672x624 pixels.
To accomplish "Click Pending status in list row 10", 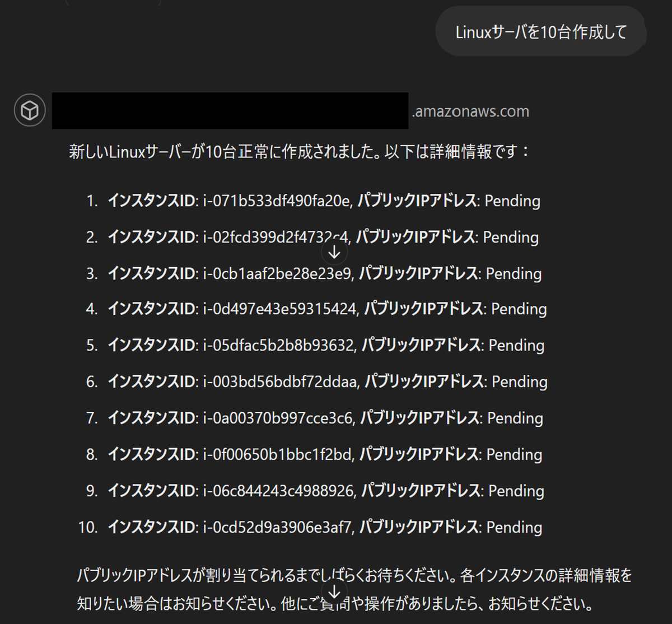I will [514, 528].
